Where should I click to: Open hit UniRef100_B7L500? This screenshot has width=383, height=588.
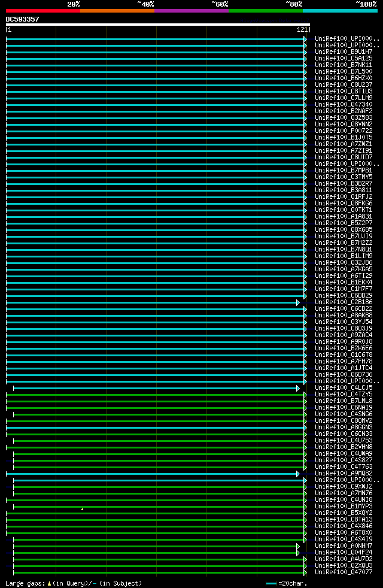pos(344,72)
